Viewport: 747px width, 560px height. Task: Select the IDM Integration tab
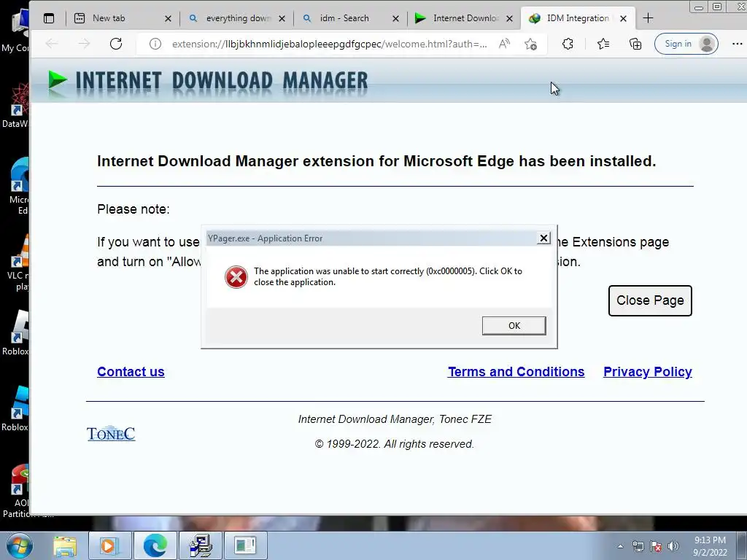(x=578, y=18)
